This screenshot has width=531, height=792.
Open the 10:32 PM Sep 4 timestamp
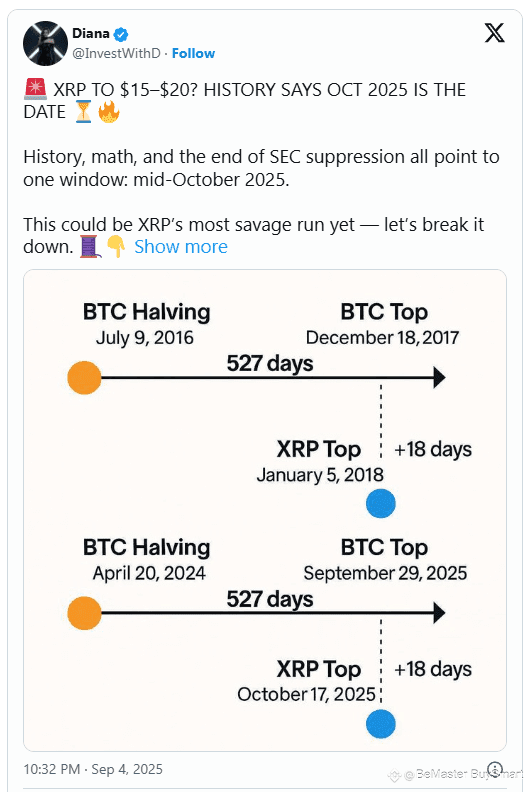pos(93,769)
